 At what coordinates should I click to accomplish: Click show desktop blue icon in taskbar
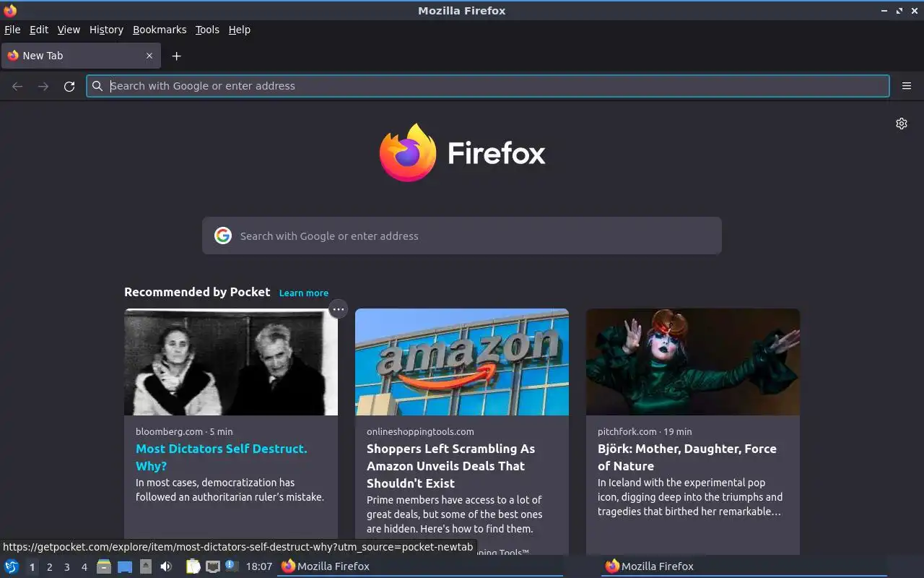[125, 566]
